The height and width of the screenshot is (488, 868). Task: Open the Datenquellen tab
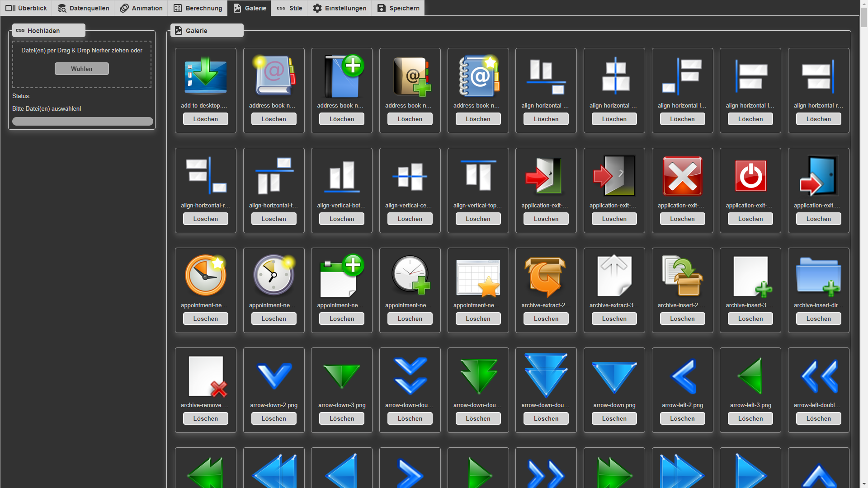click(x=83, y=8)
